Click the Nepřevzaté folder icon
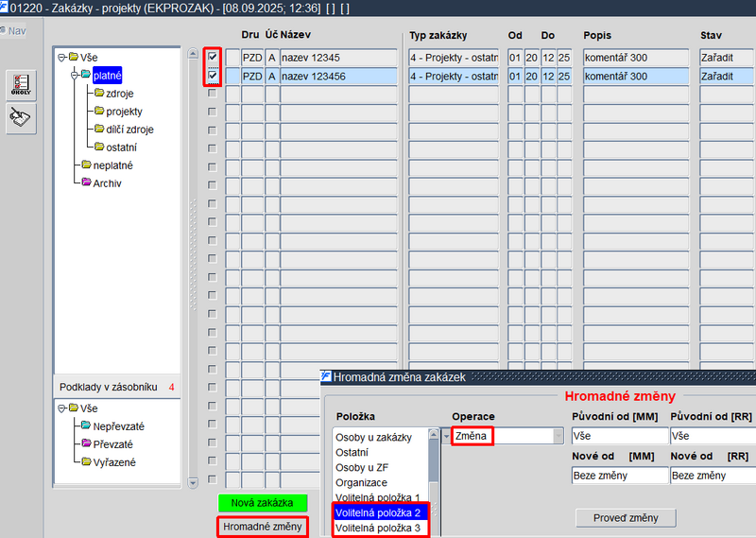Image resolution: width=756 pixels, height=538 pixels. point(86,425)
